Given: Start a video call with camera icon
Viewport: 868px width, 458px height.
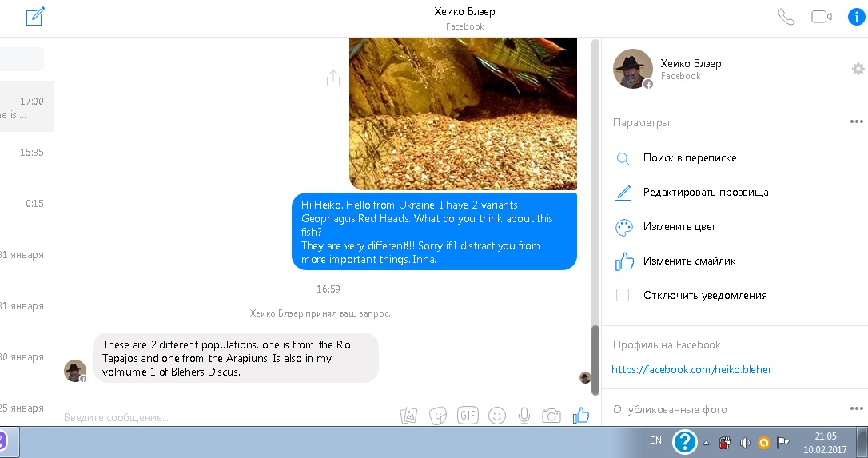Looking at the screenshot, I should click(822, 17).
